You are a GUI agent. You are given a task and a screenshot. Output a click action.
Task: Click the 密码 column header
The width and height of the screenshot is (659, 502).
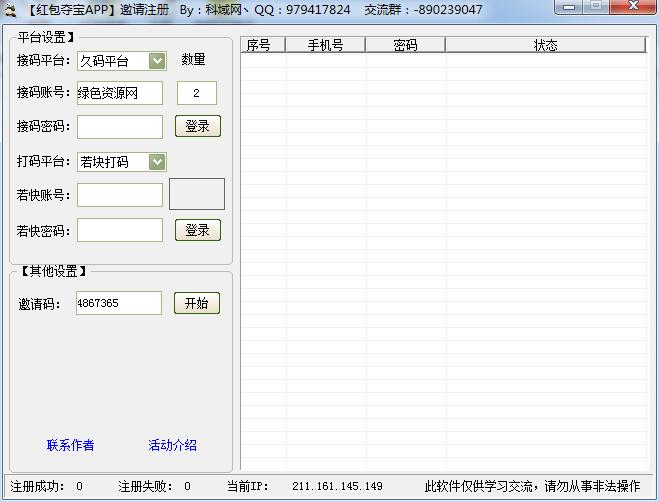[x=405, y=45]
